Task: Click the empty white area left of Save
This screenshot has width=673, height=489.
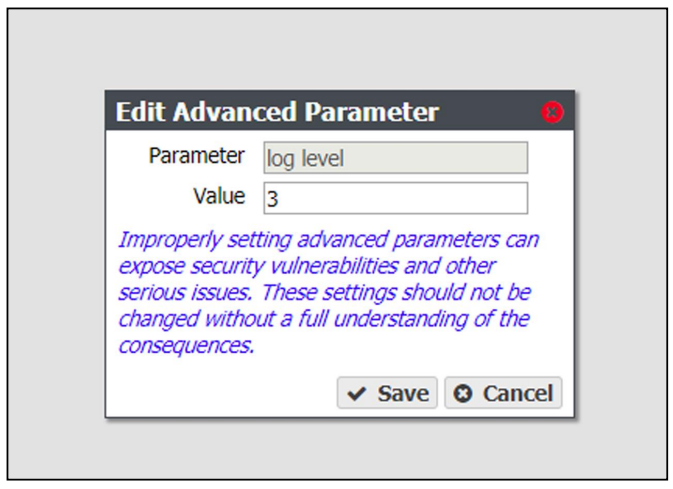Action: [221, 393]
